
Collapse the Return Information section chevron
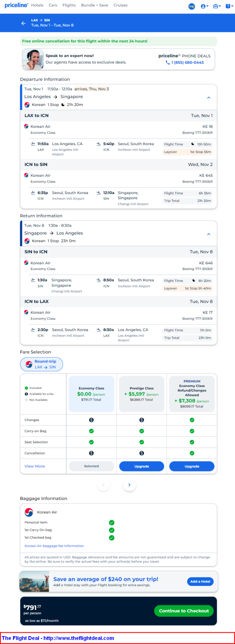209,234
